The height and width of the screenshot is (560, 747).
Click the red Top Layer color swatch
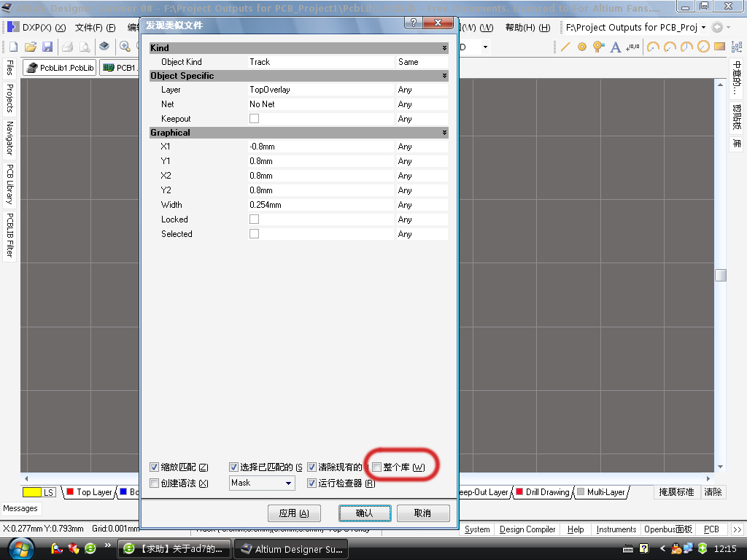coord(70,491)
